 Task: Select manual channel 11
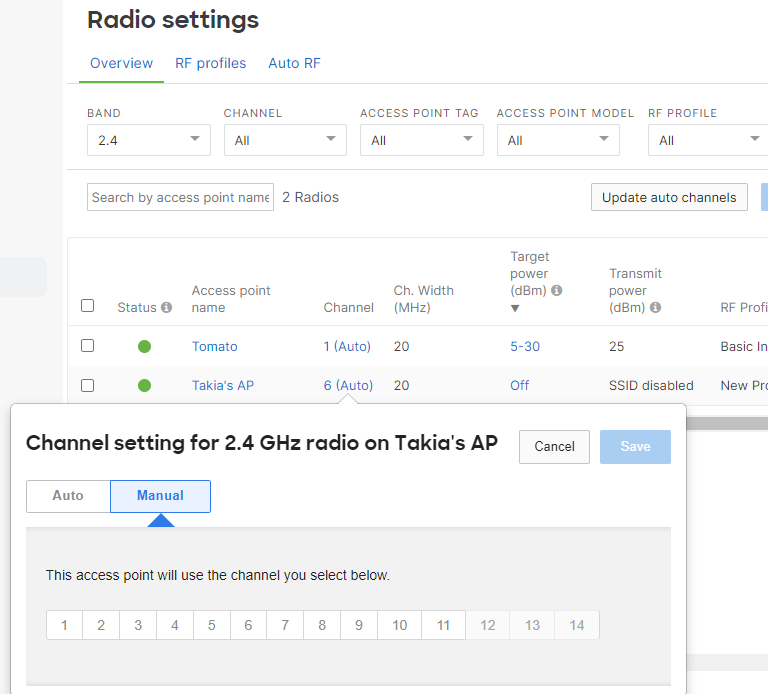(x=443, y=625)
